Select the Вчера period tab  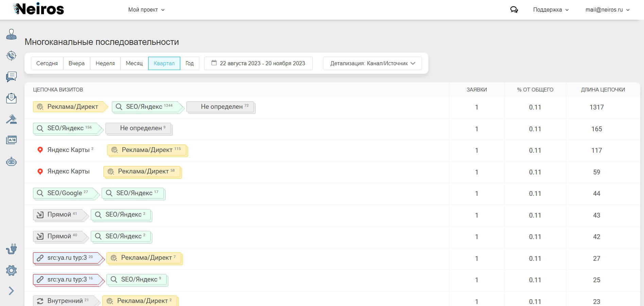point(77,63)
